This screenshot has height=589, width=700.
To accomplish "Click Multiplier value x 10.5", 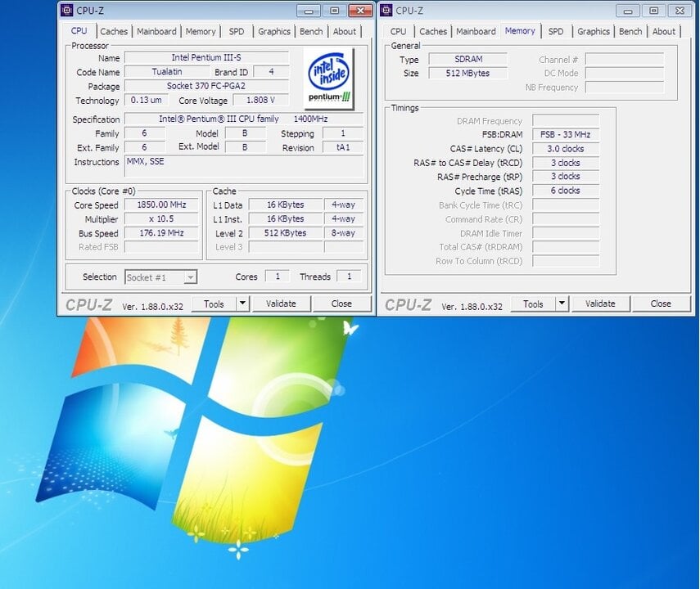I will (161, 219).
